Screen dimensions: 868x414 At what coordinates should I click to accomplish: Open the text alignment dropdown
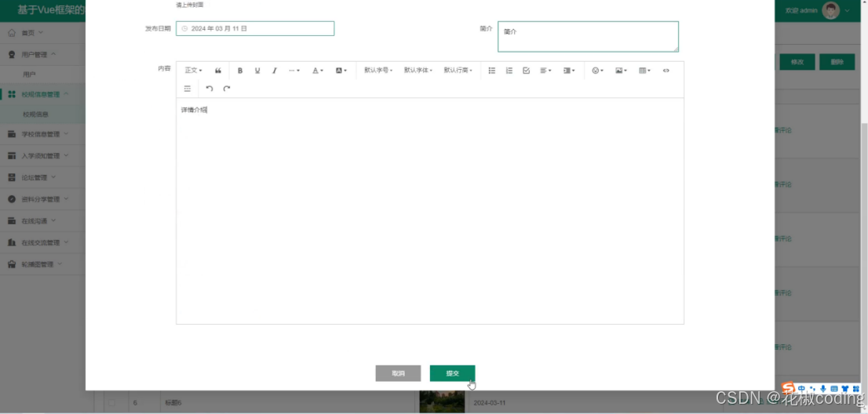[x=545, y=71]
